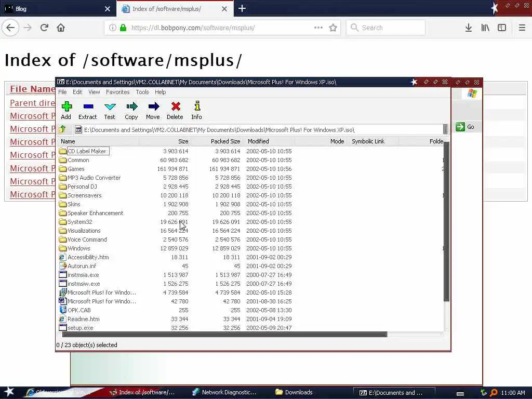
Task: Select the Accessibility.htm file icon
Action: [x=62, y=257]
